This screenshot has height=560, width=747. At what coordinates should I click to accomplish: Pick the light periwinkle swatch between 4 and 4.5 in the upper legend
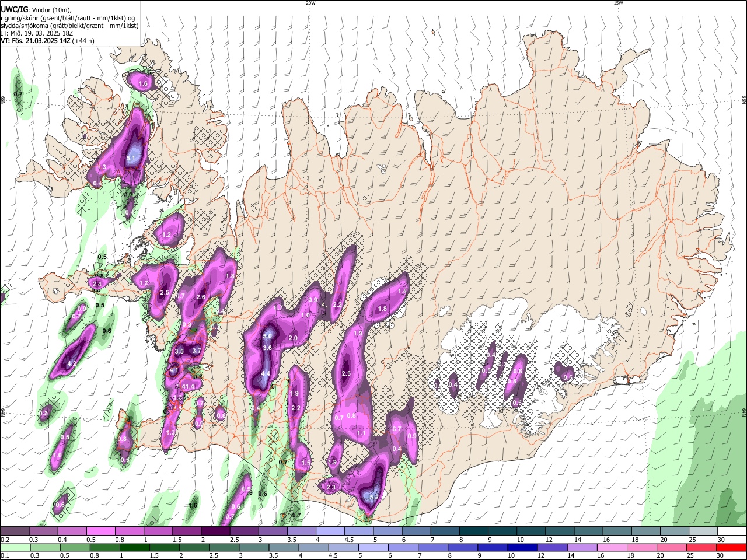330,531
